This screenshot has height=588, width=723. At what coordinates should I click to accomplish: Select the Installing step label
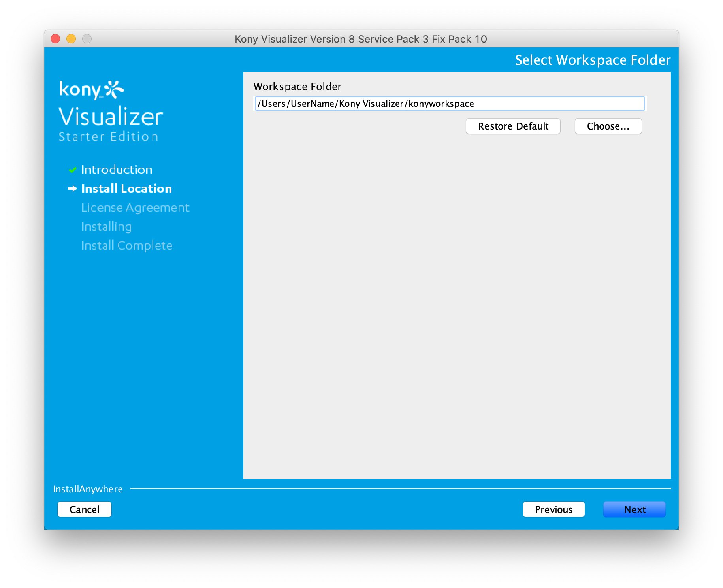coord(106,227)
